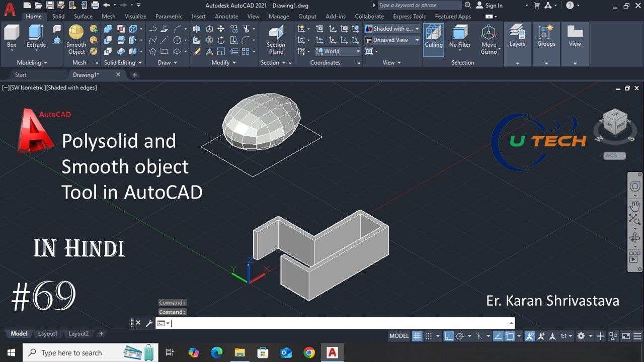
Task: Click the Mesh More smoothness icon
Action: point(94,29)
